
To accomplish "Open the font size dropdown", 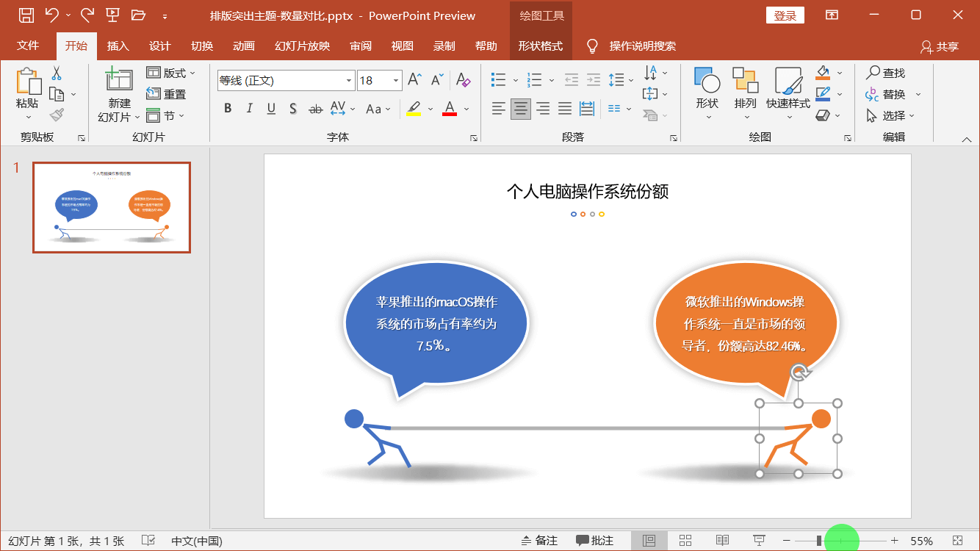I will (x=395, y=79).
